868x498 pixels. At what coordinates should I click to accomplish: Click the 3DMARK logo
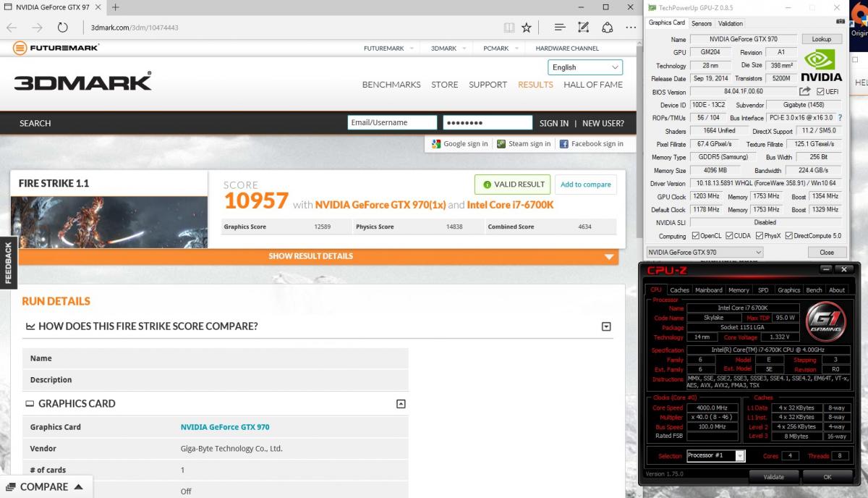point(83,81)
